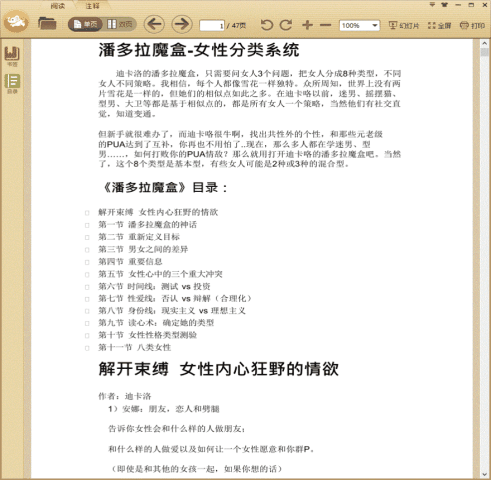Viewport: 491px width, 480px height.
Task: Zoom in with the plus icon
Action: [x=307, y=25]
